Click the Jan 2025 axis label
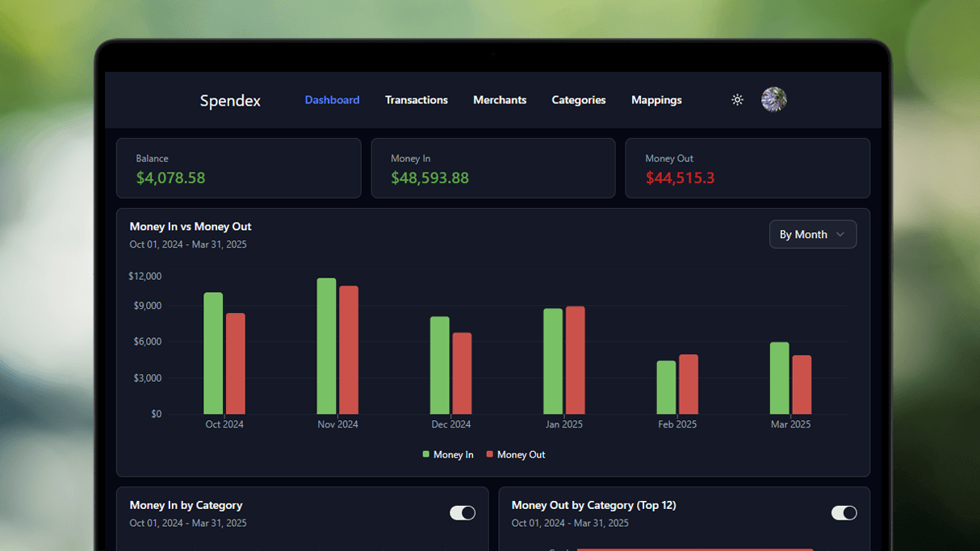 (564, 424)
